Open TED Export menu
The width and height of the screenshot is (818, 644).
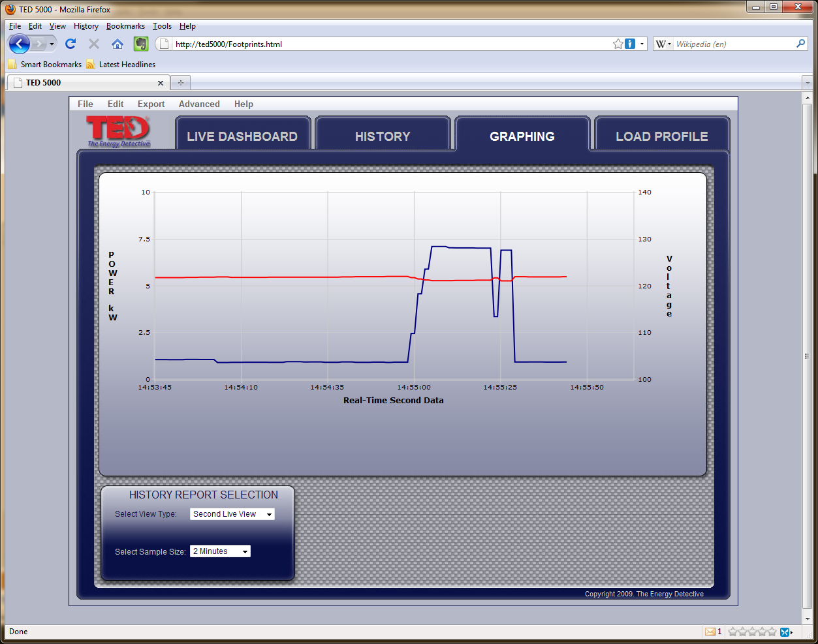[x=151, y=104]
